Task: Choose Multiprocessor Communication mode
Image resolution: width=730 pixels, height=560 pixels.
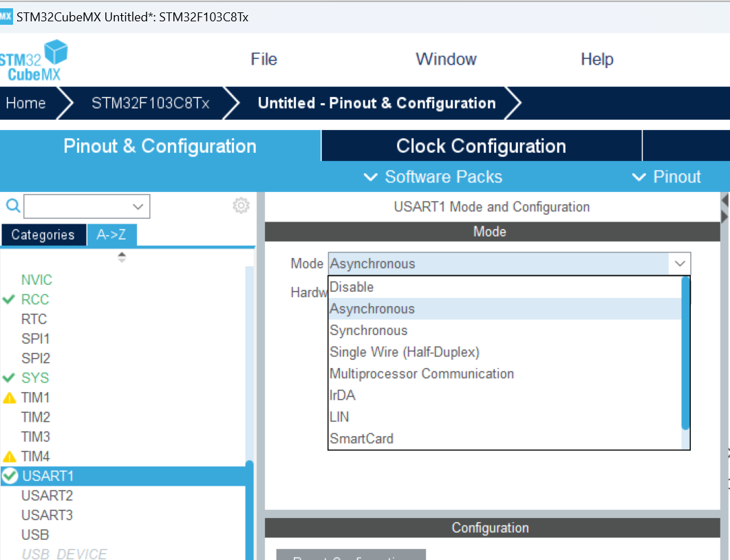Action: point(504,374)
